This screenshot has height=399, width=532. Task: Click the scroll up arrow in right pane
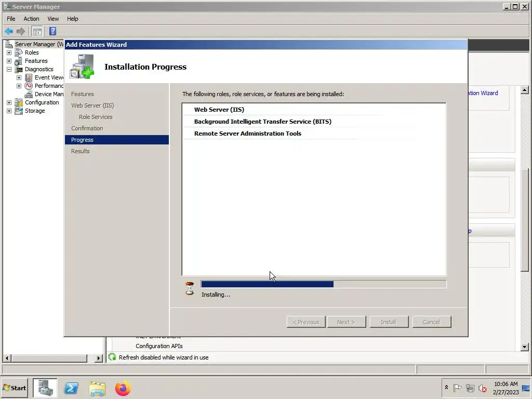point(525,90)
